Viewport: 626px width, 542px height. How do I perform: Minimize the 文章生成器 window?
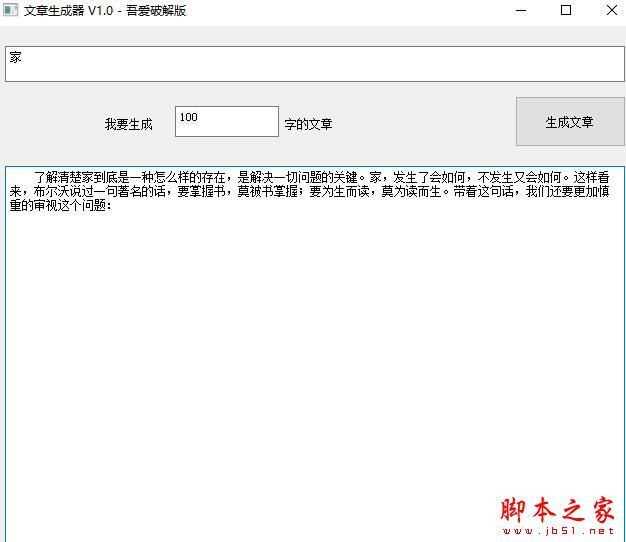[521, 11]
